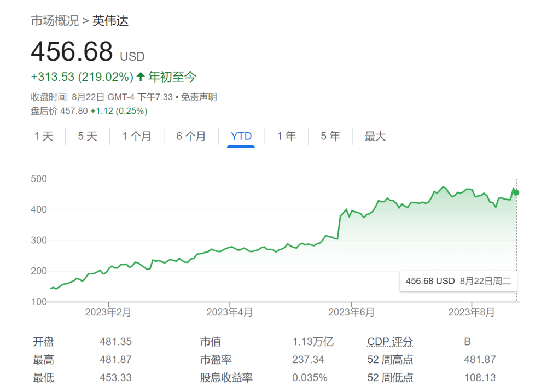Click the 市盈率 label
The height and width of the screenshot is (392, 547).
[216, 360]
